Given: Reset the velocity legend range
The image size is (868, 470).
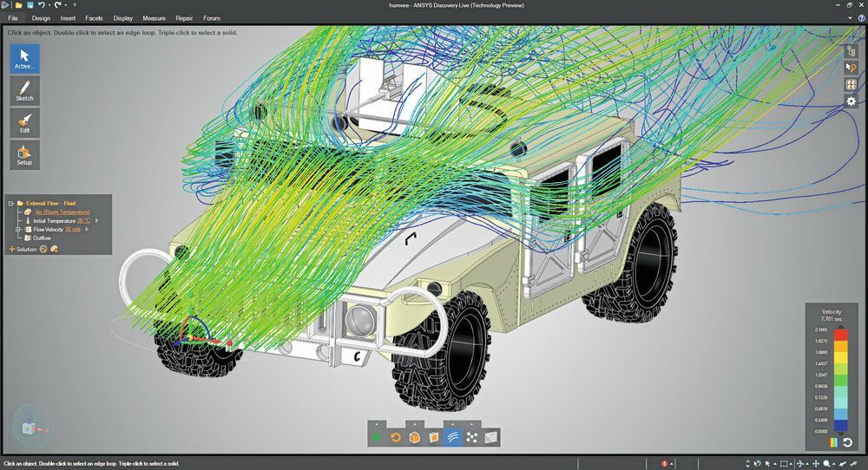Looking at the screenshot, I should [847, 442].
